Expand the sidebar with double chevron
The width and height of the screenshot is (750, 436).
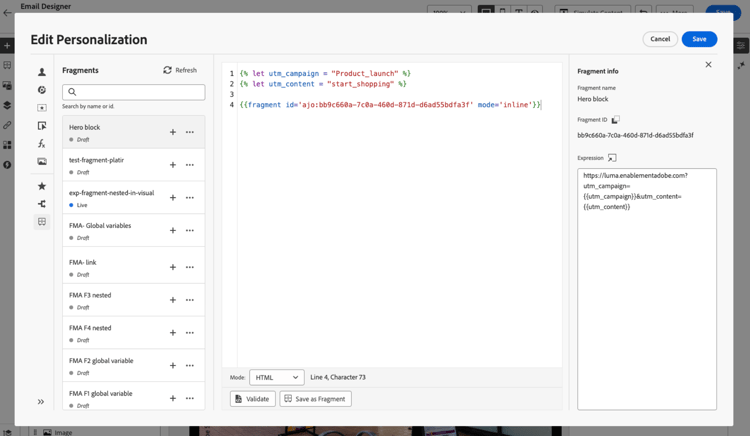(x=41, y=402)
